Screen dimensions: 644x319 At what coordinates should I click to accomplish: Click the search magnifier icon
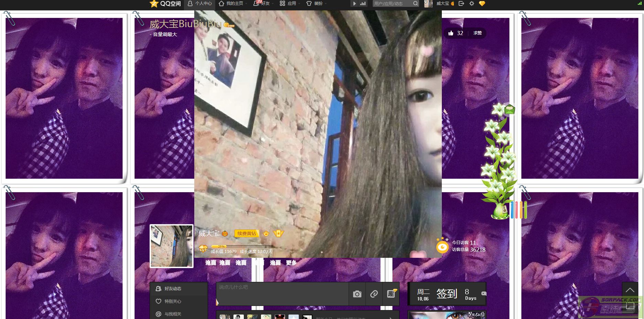[x=415, y=3]
